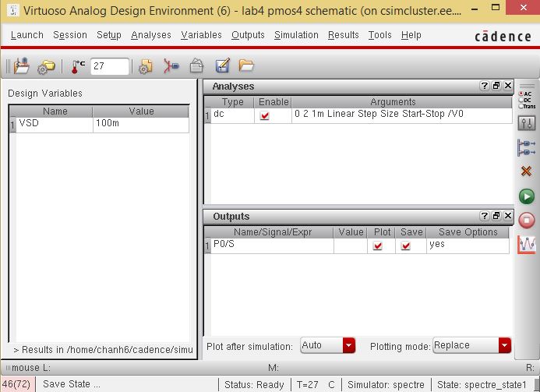Click the clipboard notepad toolbar icon
540x392 pixels.
click(x=196, y=65)
